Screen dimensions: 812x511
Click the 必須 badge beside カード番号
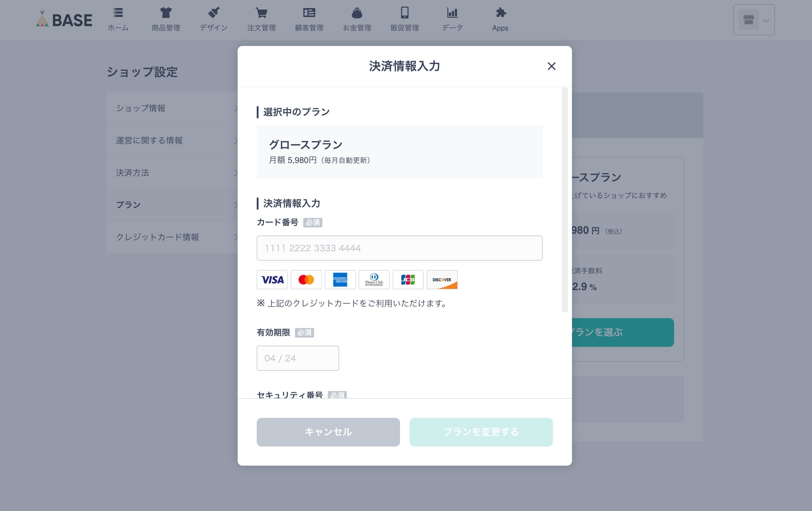coord(313,222)
